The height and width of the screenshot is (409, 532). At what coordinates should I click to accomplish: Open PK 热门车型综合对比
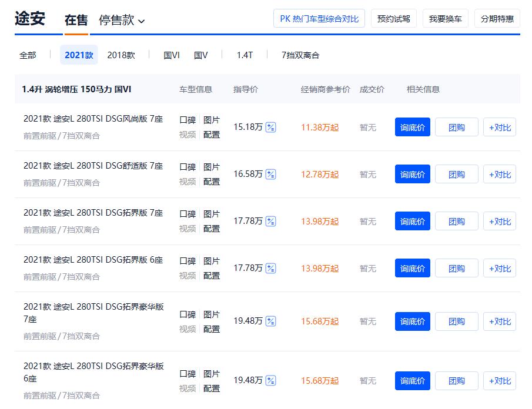[x=319, y=18]
